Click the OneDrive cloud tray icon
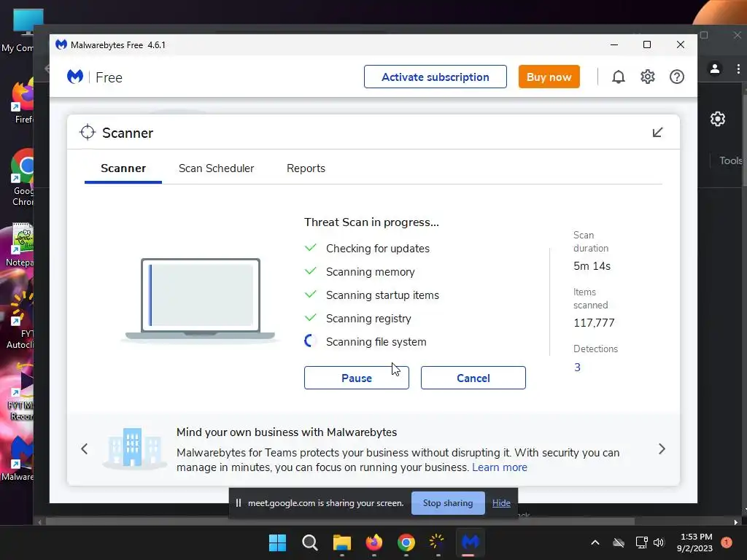This screenshot has width=747, height=560. pos(619,542)
